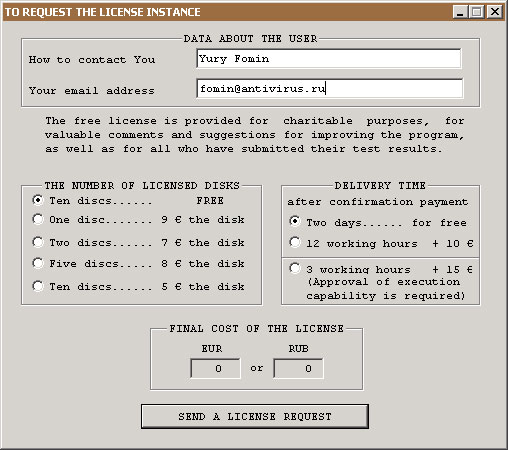
Task: Click the 'DATA ABOUT THE USER' heading
Action: click(250, 39)
